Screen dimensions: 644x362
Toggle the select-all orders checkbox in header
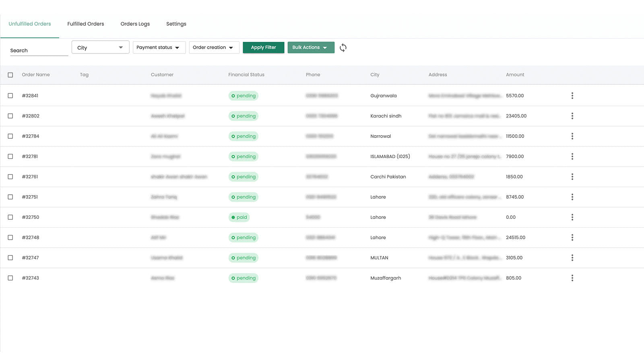coord(10,75)
